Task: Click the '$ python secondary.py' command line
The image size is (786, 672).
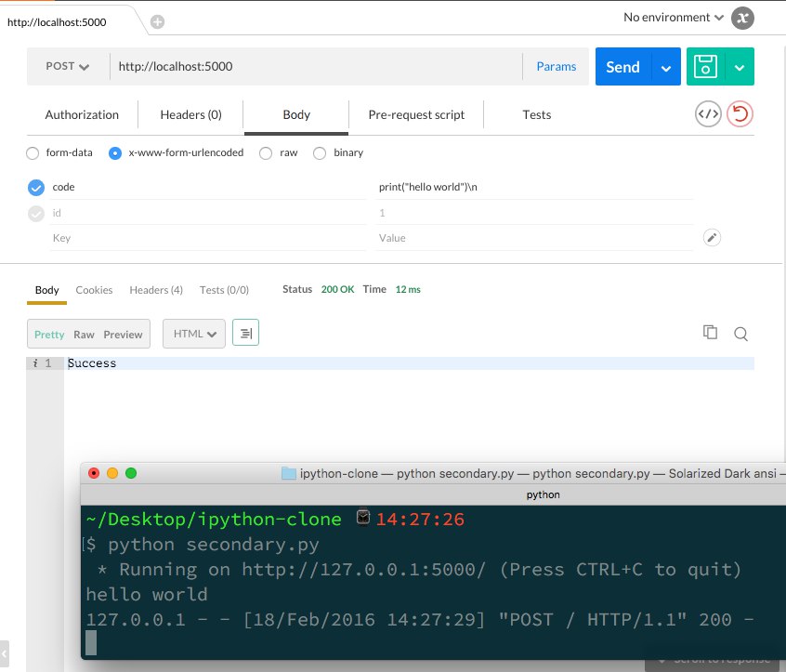Action: 203,545
